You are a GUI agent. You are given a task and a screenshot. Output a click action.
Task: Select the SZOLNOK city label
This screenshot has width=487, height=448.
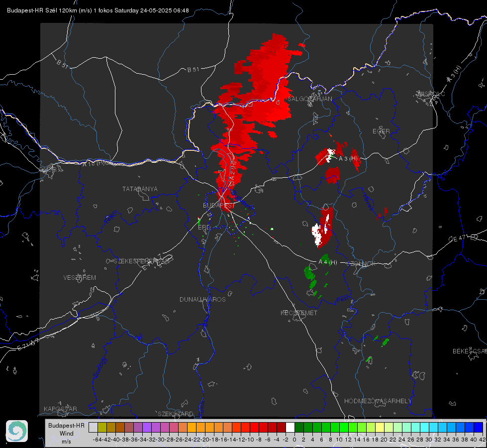point(361,264)
